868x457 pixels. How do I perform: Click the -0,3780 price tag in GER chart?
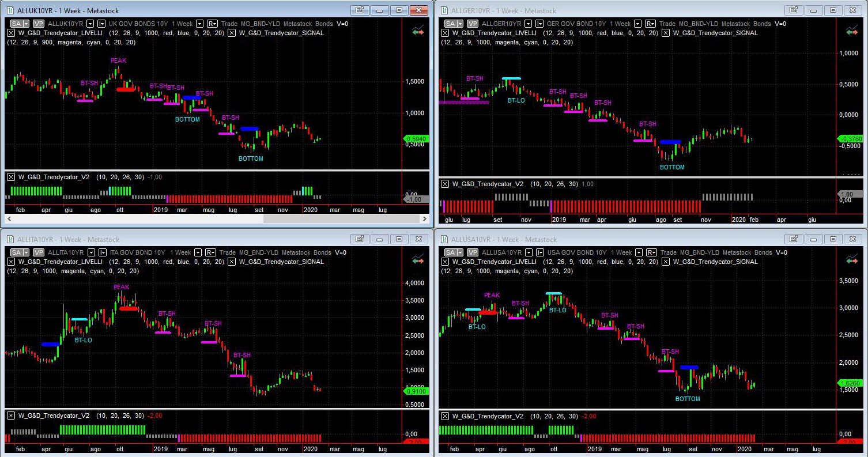(850, 139)
